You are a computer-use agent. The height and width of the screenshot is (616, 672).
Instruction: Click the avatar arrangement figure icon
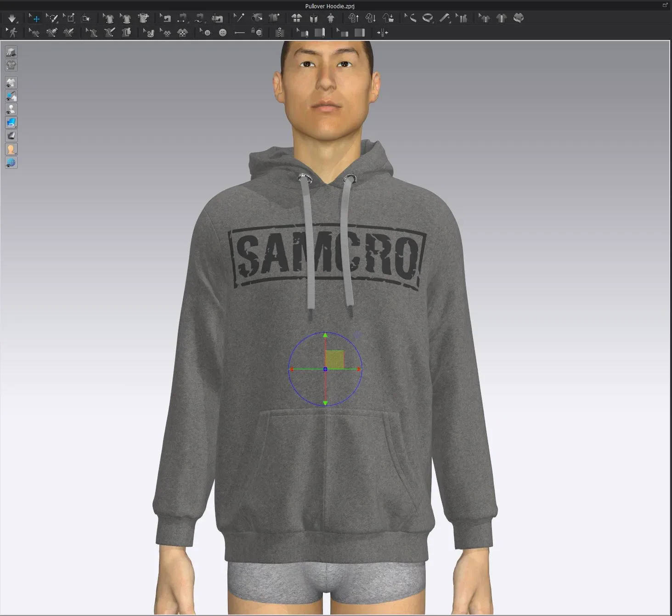331,18
